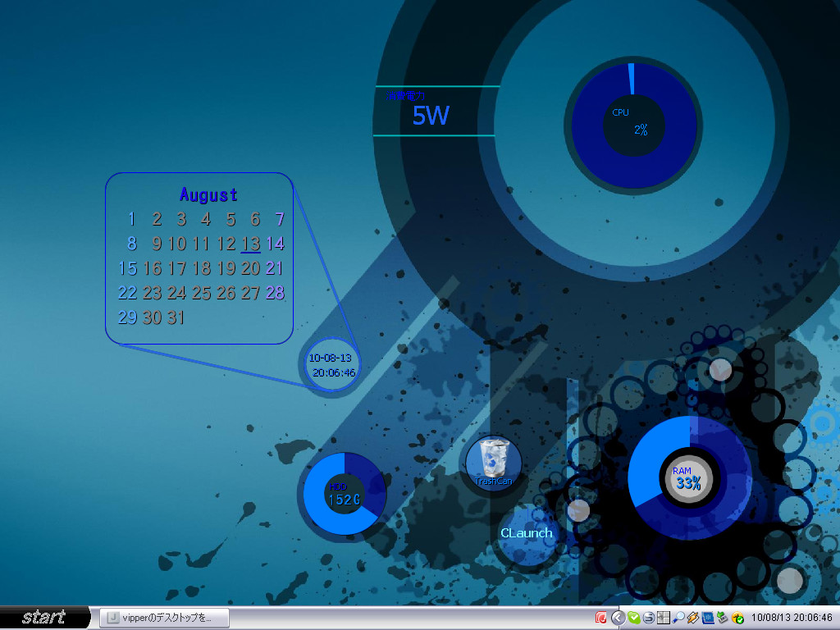This screenshot has width=840, height=630.
Task: Select day 25 in the calendar
Action: tap(202, 293)
